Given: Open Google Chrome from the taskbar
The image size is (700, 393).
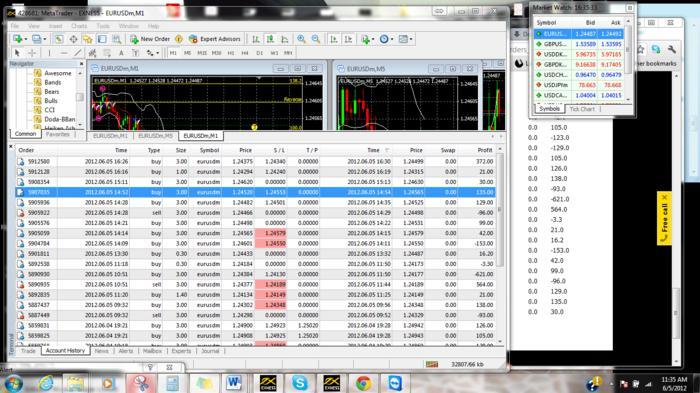Looking at the screenshot, I should (x=364, y=383).
